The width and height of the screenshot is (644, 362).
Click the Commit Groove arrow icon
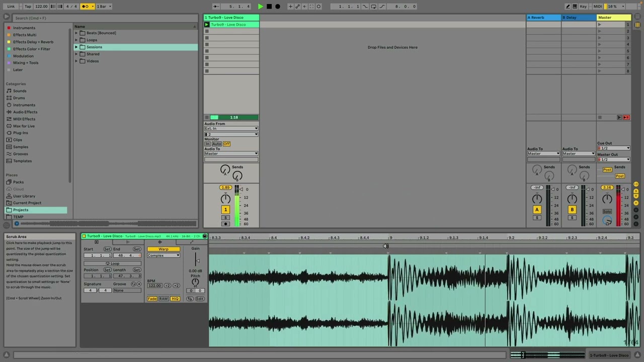(139, 284)
